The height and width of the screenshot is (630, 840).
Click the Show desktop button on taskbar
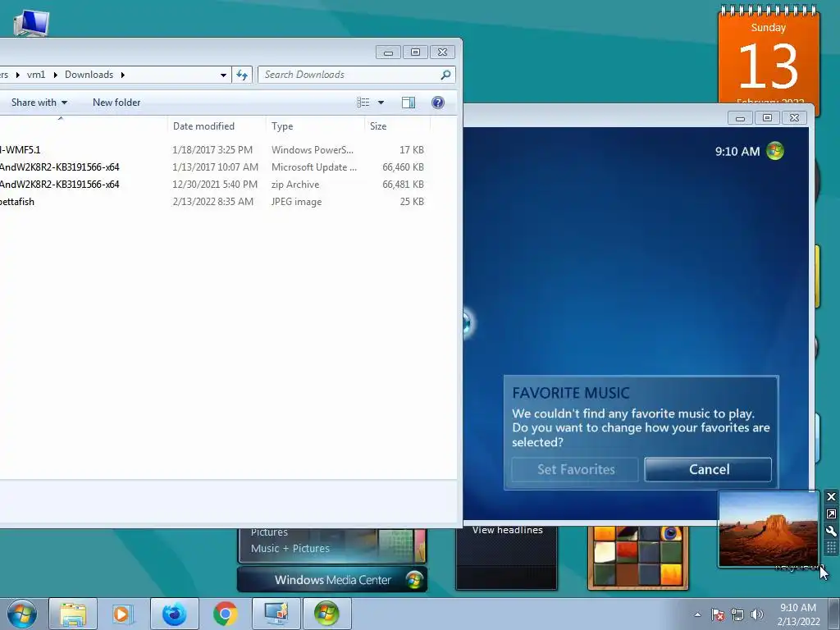(834, 614)
